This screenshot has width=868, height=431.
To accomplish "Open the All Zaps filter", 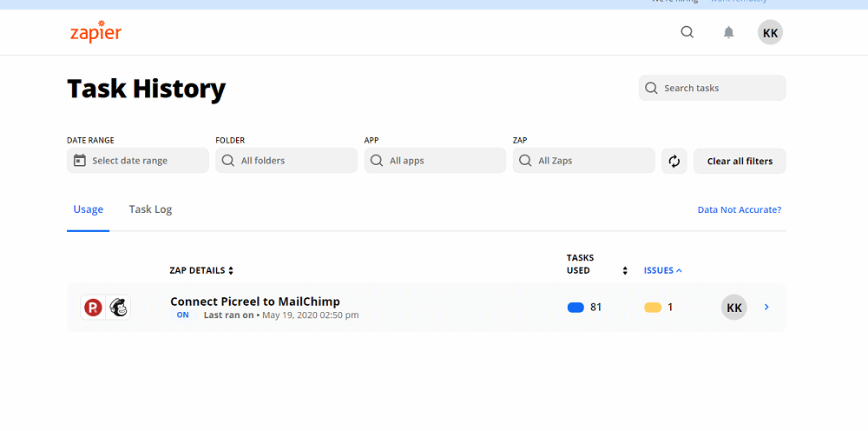I will [584, 161].
